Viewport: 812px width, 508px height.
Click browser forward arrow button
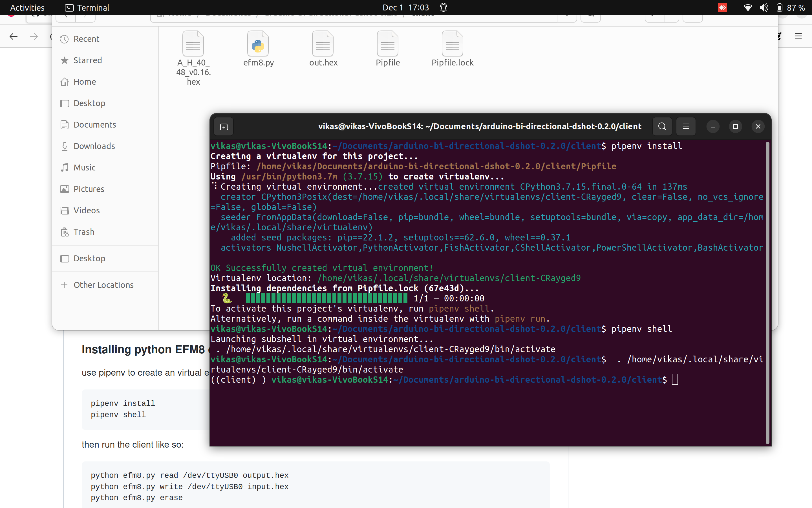pos(34,36)
